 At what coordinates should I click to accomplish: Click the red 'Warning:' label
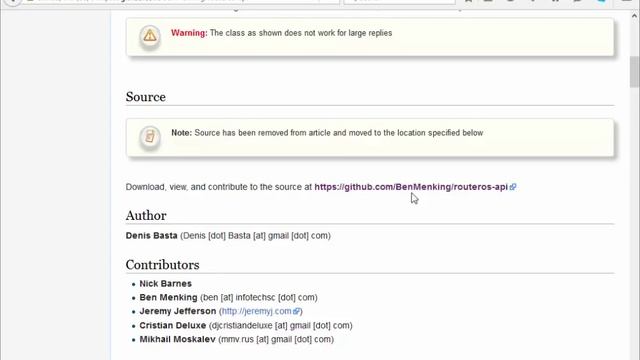189,33
